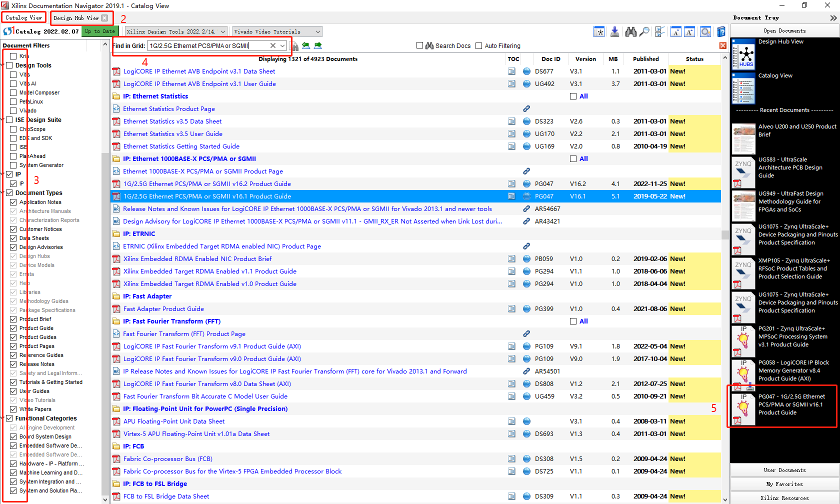
Task: Click the binoculars search icon in toolbar
Action: pos(631,32)
